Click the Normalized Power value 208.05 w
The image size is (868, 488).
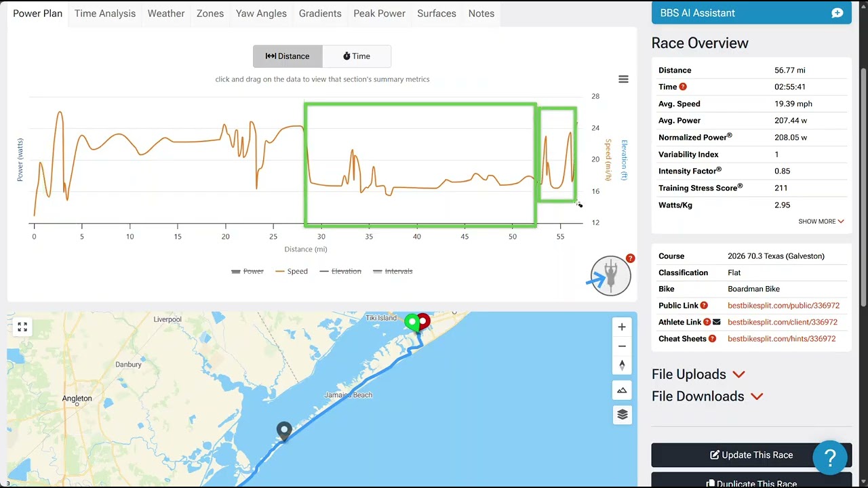(791, 138)
